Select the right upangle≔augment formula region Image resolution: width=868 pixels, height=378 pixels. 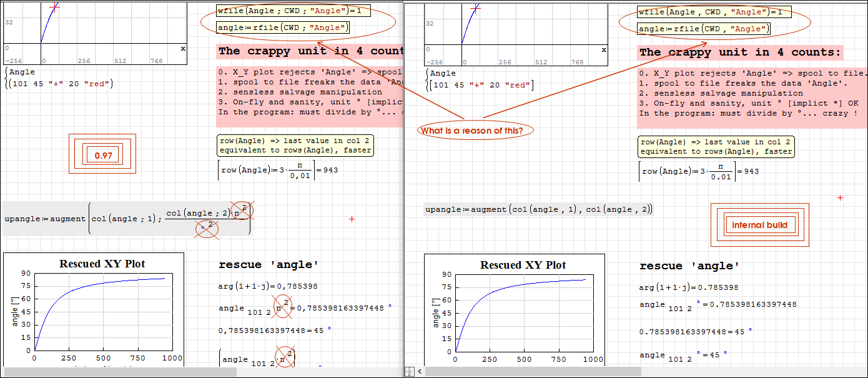pos(538,209)
